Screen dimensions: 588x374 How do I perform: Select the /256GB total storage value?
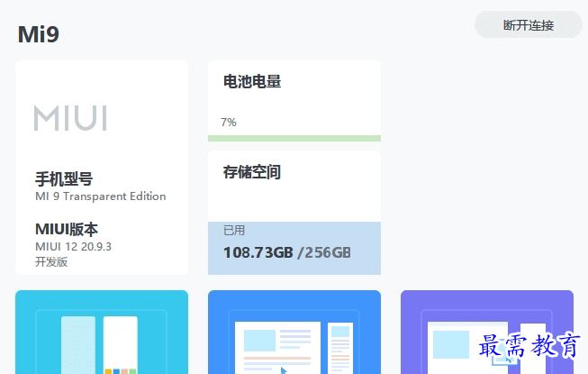point(324,252)
